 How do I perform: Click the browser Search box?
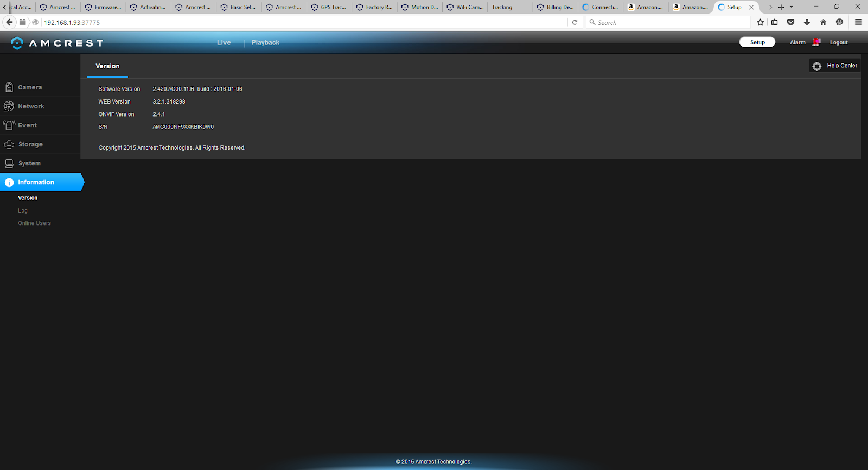tap(668, 22)
